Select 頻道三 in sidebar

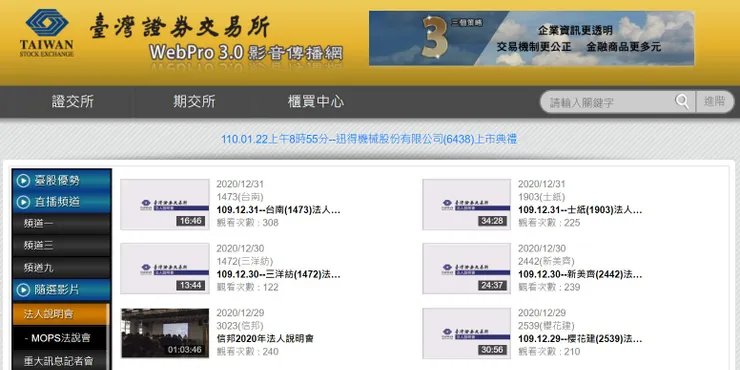point(62,245)
